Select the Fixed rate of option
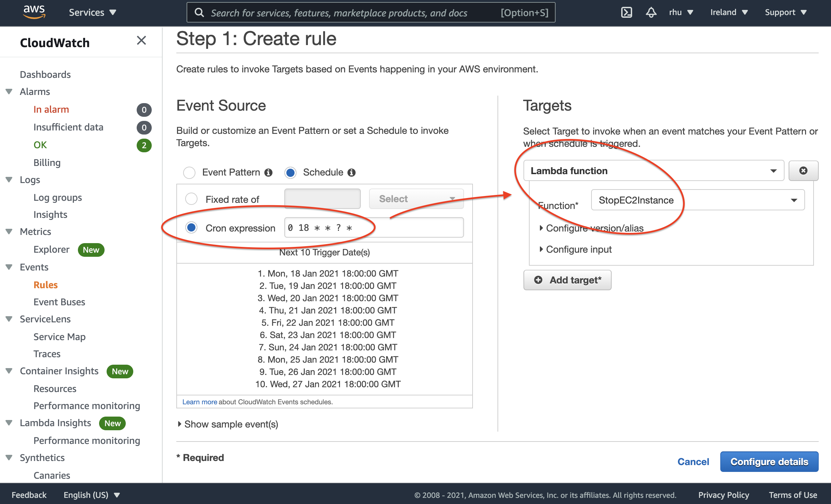831x504 pixels. pos(191,199)
